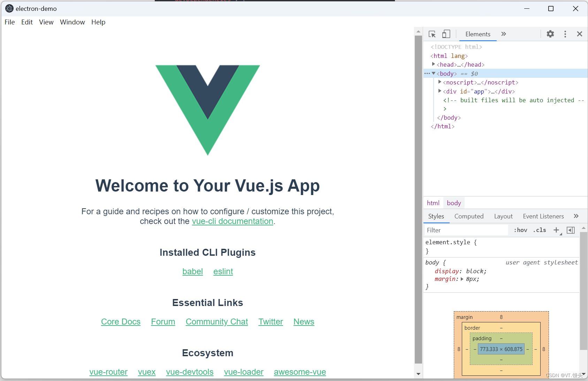This screenshot has height=381, width=588.
Task: Open the vue-router link
Action: [x=108, y=372]
